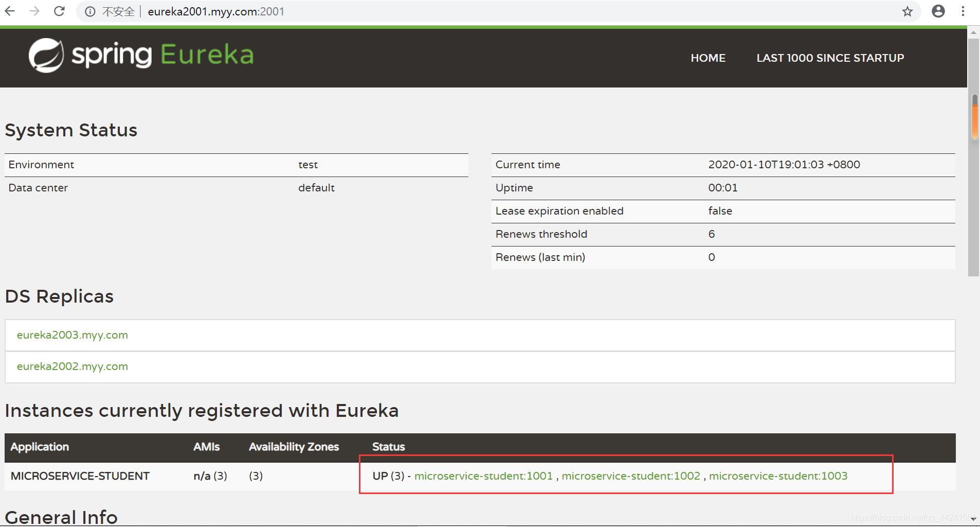Open microservice-student:1001 instance link
Viewport: 980px width, 527px height.
pyautogui.click(x=483, y=476)
